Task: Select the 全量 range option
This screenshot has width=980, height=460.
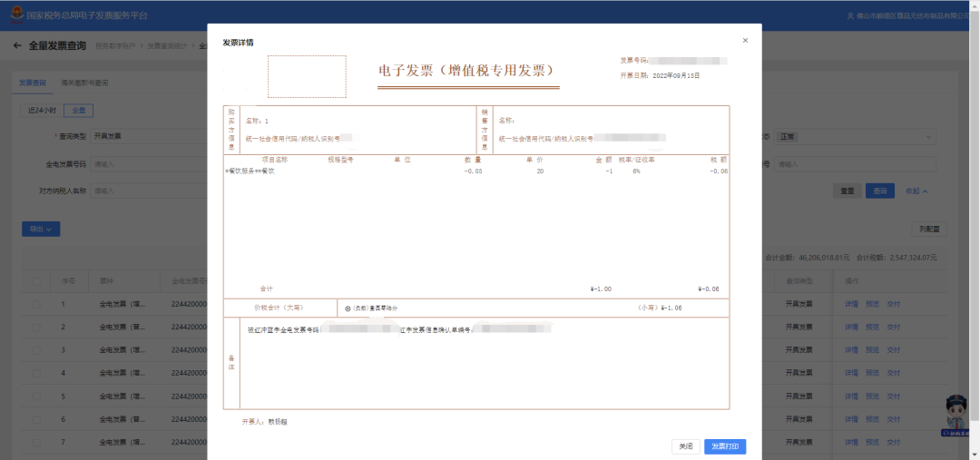Action: pyautogui.click(x=79, y=111)
